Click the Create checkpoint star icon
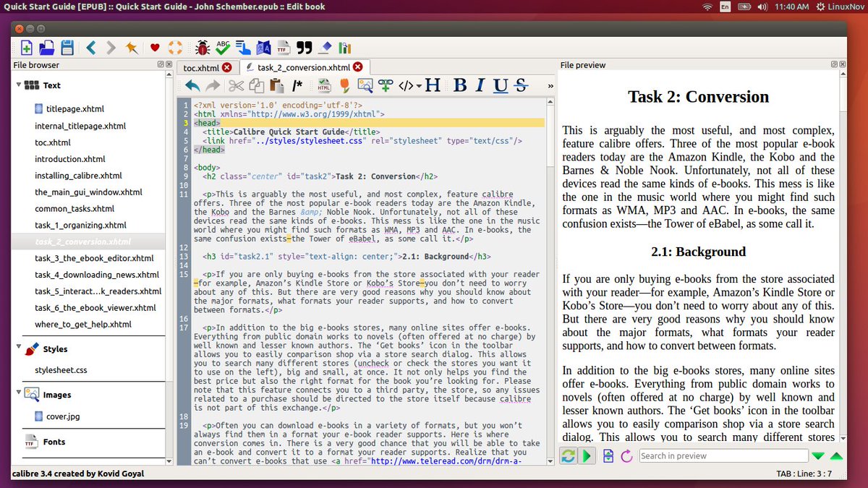The height and width of the screenshot is (488, 868). 131,48
